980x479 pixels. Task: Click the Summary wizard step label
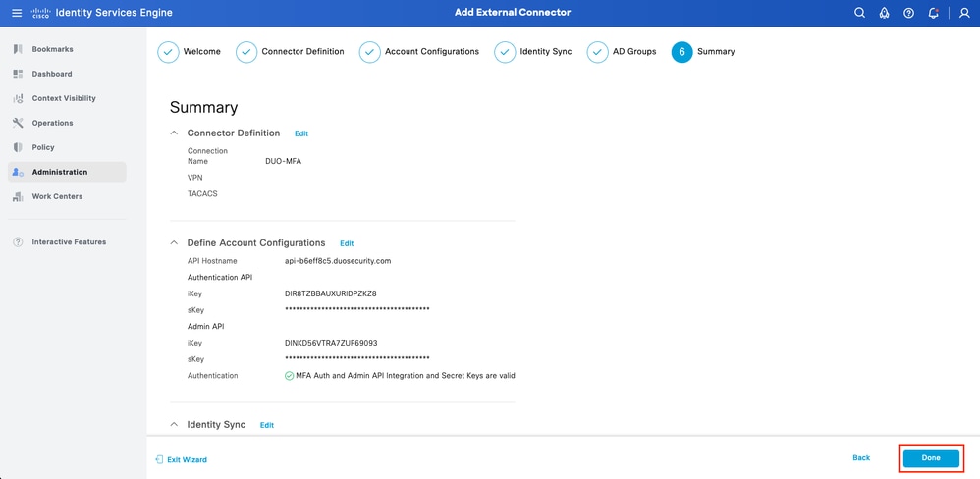point(716,52)
